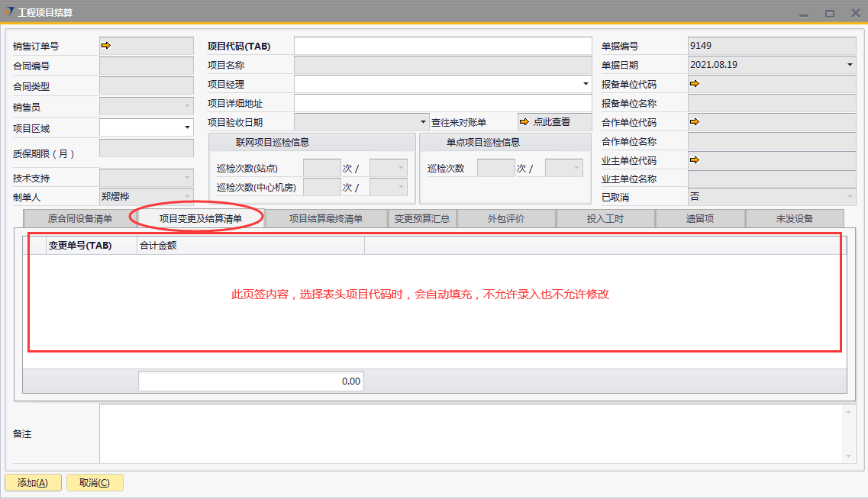
Task: Click the 备注 remarks text area
Action: pyautogui.click(x=469, y=433)
